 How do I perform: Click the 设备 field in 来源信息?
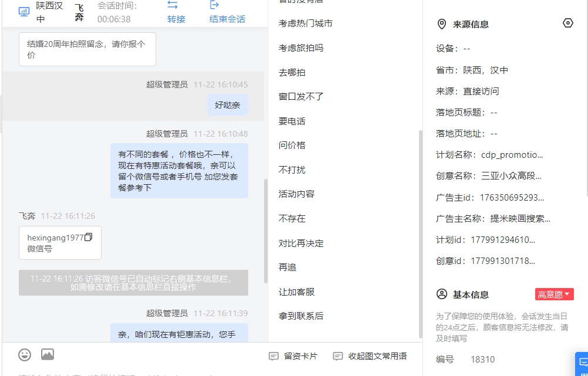pos(453,48)
